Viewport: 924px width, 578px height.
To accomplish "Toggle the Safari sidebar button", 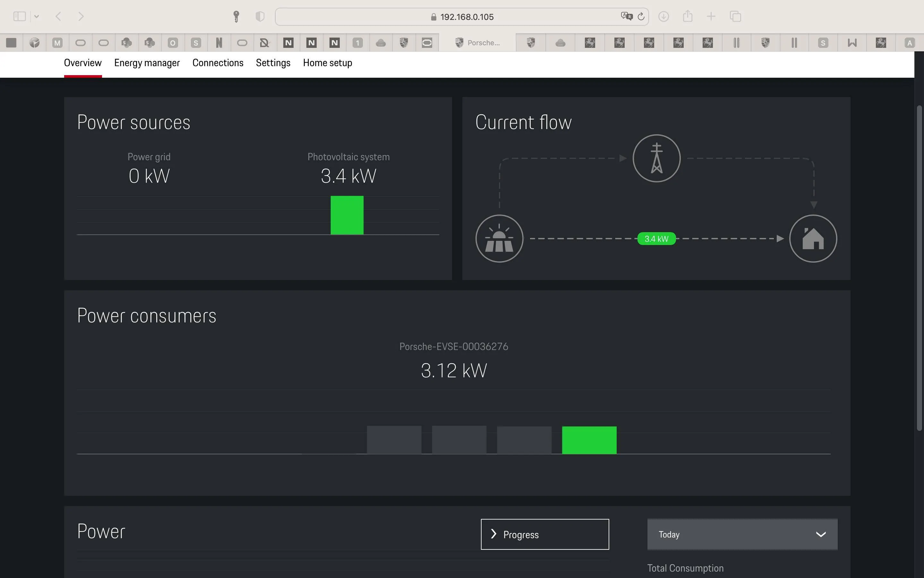I will tap(20, 16).
